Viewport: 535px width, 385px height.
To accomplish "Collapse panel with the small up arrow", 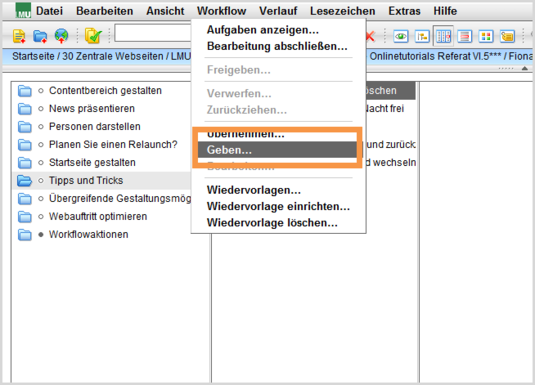I will click(525, 68).
